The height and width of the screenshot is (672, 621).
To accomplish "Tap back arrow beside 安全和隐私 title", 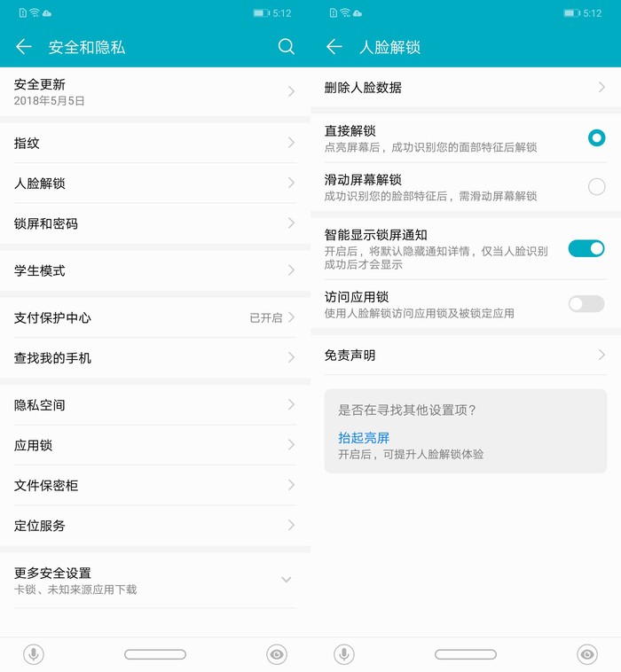I will tap(24, 47).
